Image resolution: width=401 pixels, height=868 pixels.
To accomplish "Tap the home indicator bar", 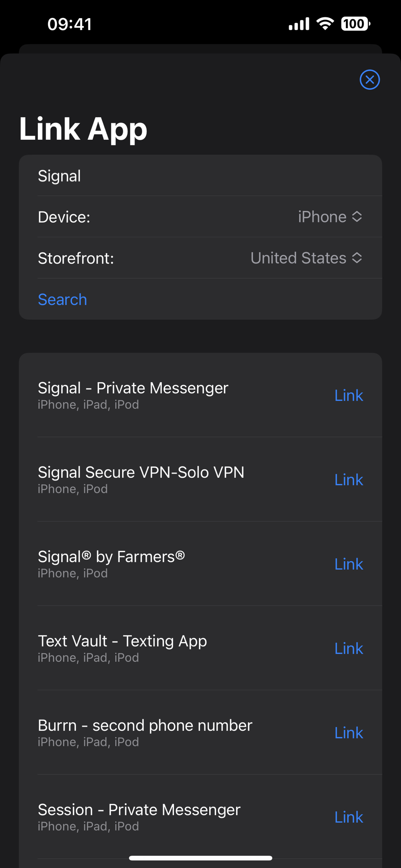I will 200,858.
